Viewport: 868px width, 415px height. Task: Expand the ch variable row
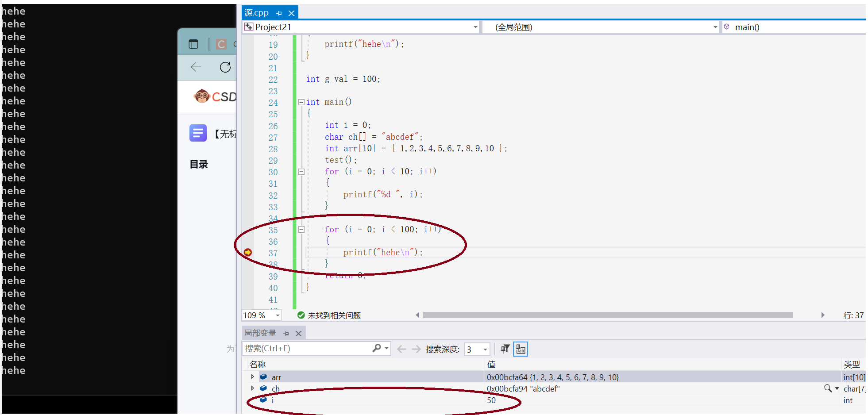click(x=252, y=388)
